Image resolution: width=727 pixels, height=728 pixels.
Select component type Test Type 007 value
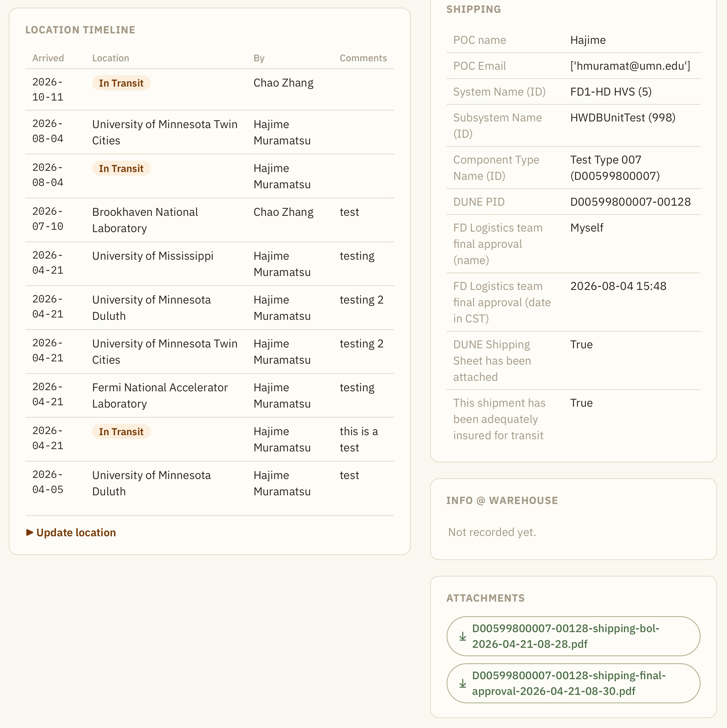coord(615,168)
